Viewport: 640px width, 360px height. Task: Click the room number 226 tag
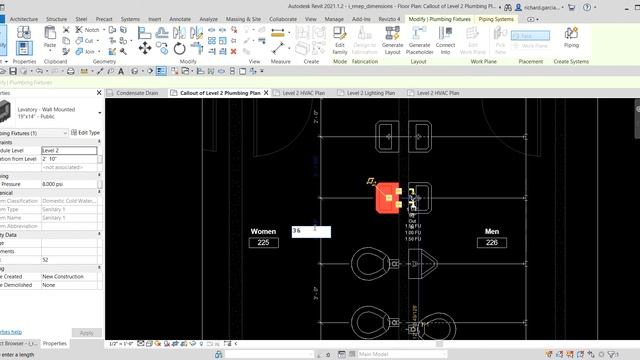click(492, 243)
